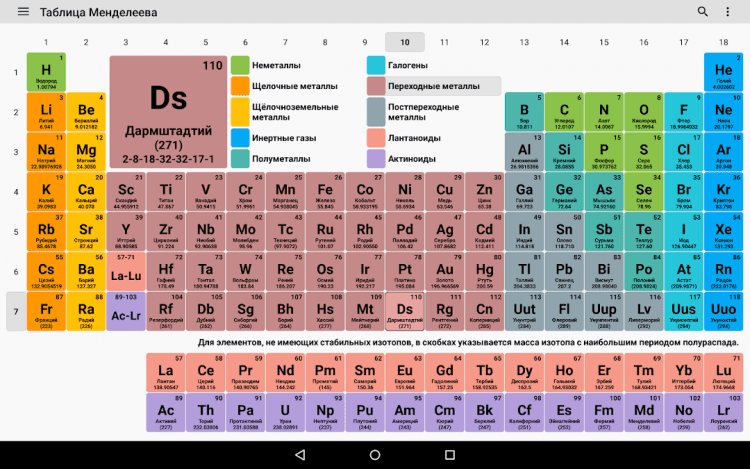Tap the Copper Cu element cell
Viewport: 750px width, 469px height.
tap(444, 192)
